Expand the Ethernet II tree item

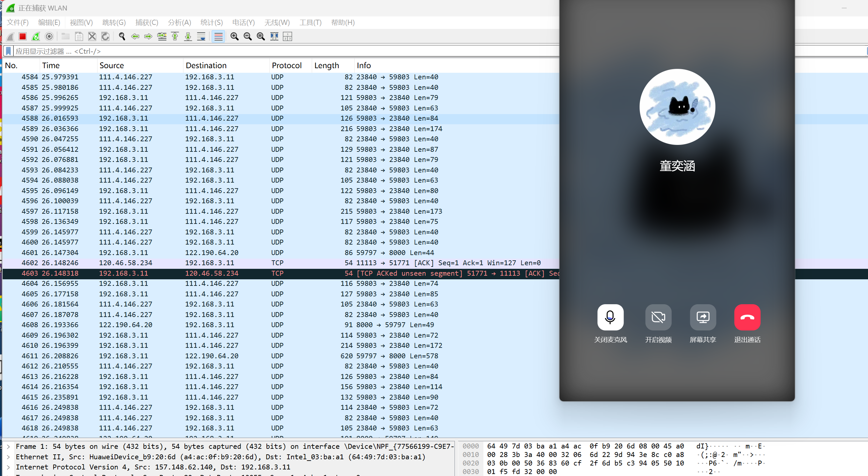click(9, 457)
